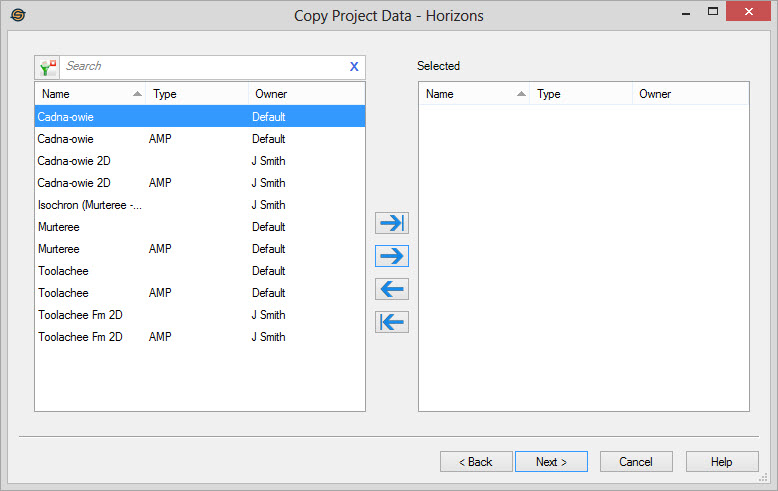Select Cadna-owie 2D row without type
This screenshot has height=491, width=778.
point(200,161)
